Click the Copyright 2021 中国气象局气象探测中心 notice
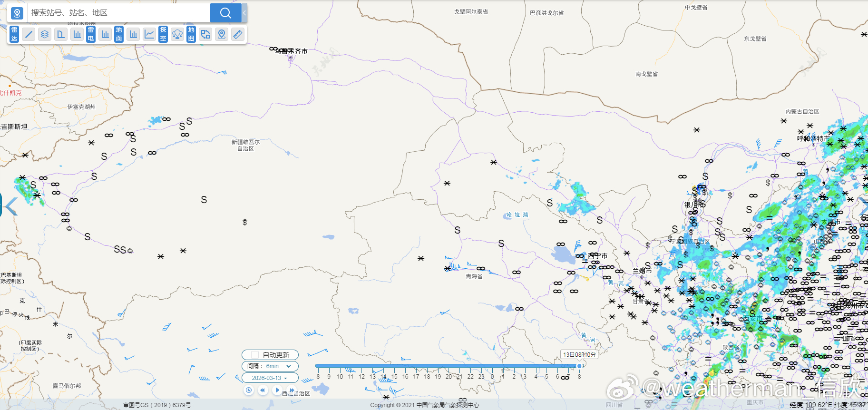Screen dimensions: 868x410 point(425,405)
